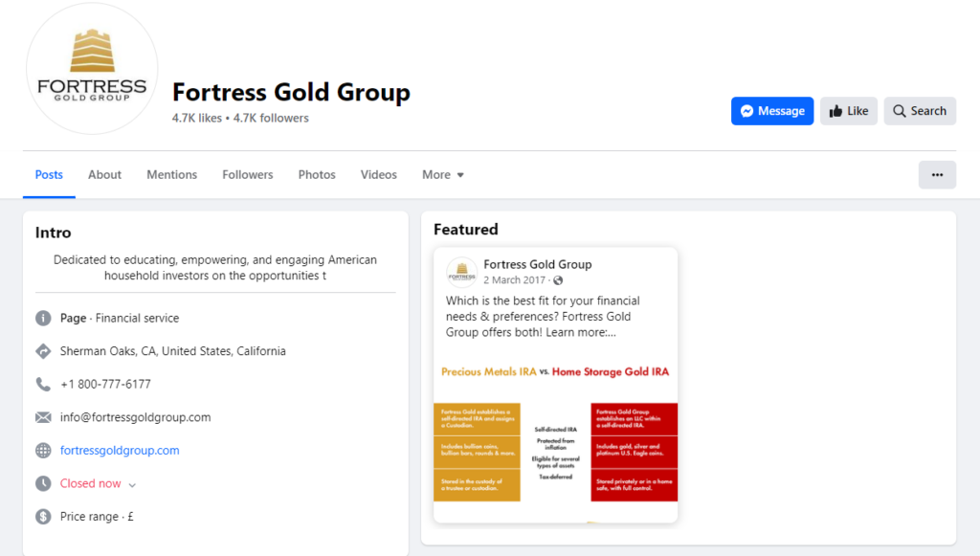Viewport: 980px width, 556px height.
Task: Click the email info@fortressgoldgroup.com
Action: click(136, 417)
